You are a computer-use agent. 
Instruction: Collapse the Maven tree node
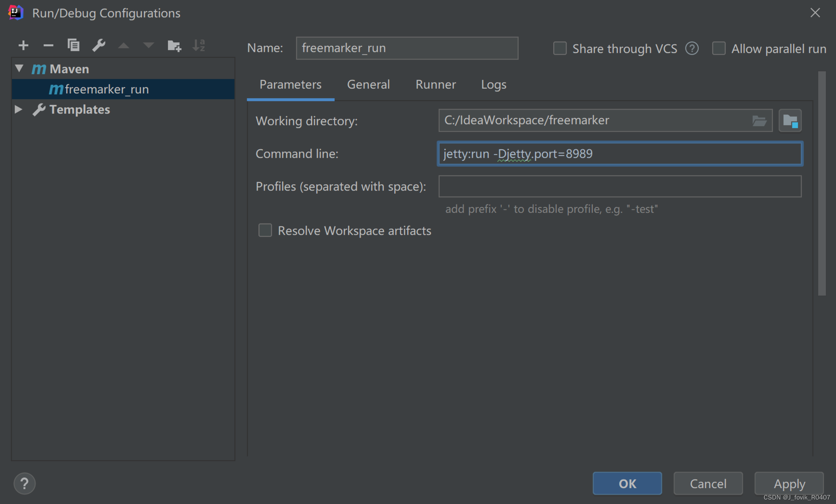(19, 68)
